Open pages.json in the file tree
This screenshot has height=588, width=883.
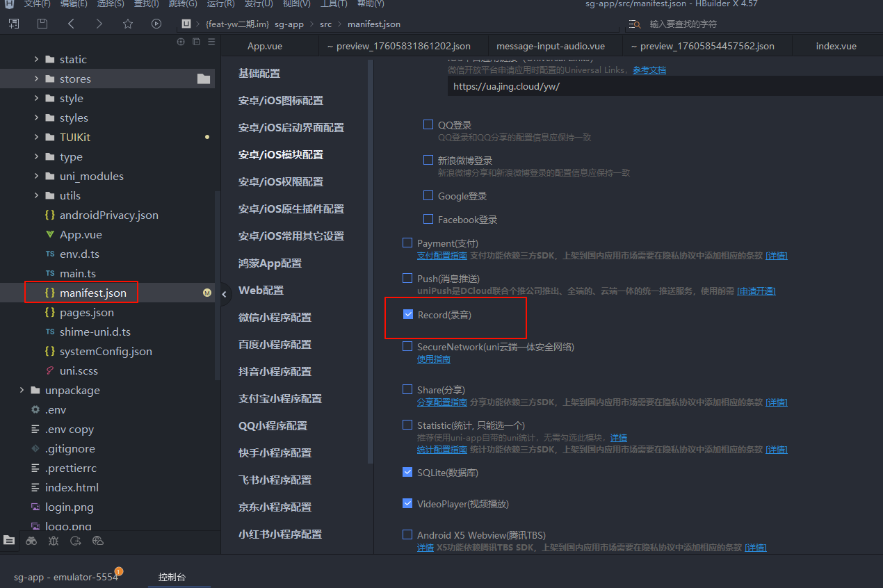[x=86, y=313]
